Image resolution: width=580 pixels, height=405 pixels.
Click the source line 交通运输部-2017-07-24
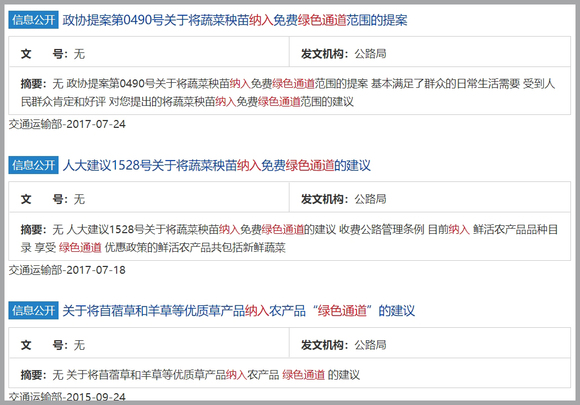pos(67,124)
